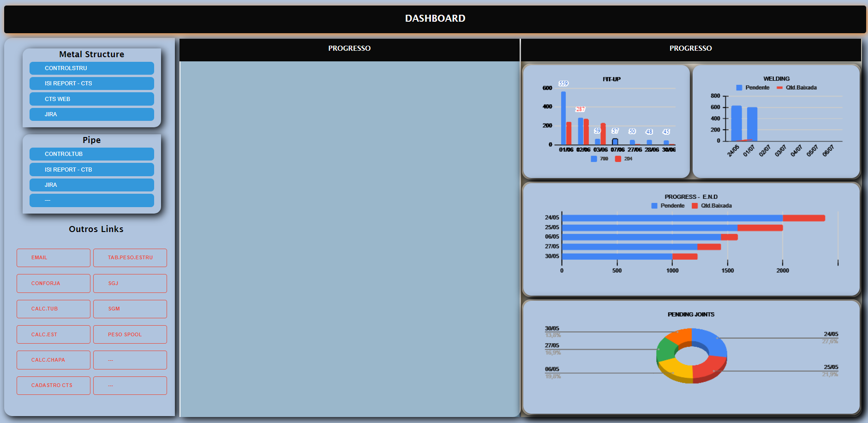The width and height of the screenshot is (868, 423).
Task: Click the ISI REPORT - CTS button
Action: coord(91,83)
